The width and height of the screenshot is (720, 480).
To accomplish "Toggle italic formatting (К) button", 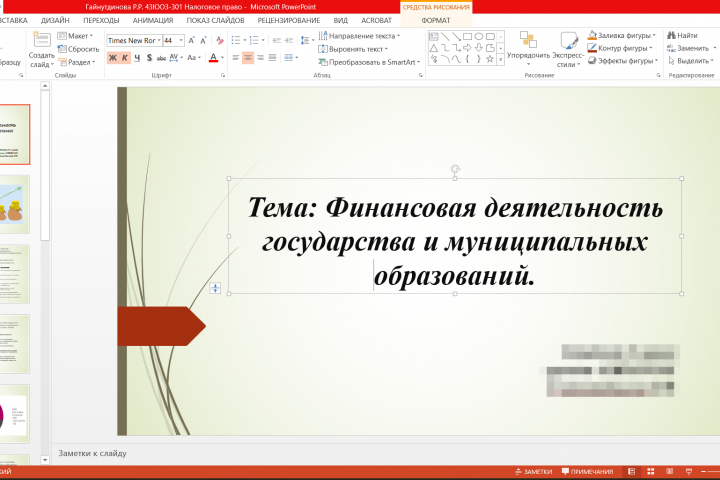I will click(x=124, y=58).
